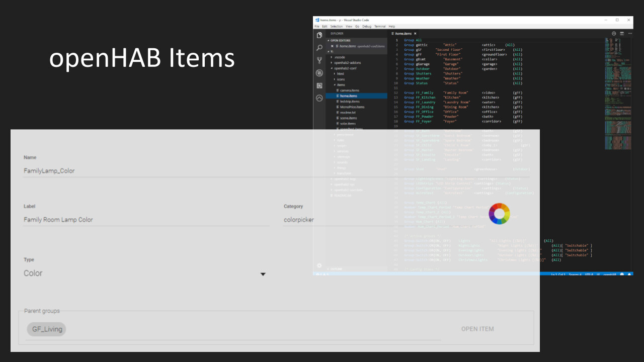
Task: Click the OPEN ITEM button
Action: pyautogui.click(x=477, y=329)
